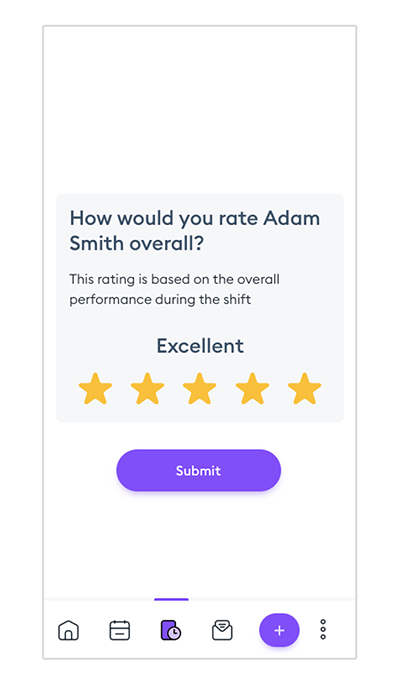Select the timesheet clock icon
400x686 pixels.
click(x=171, y=630)
